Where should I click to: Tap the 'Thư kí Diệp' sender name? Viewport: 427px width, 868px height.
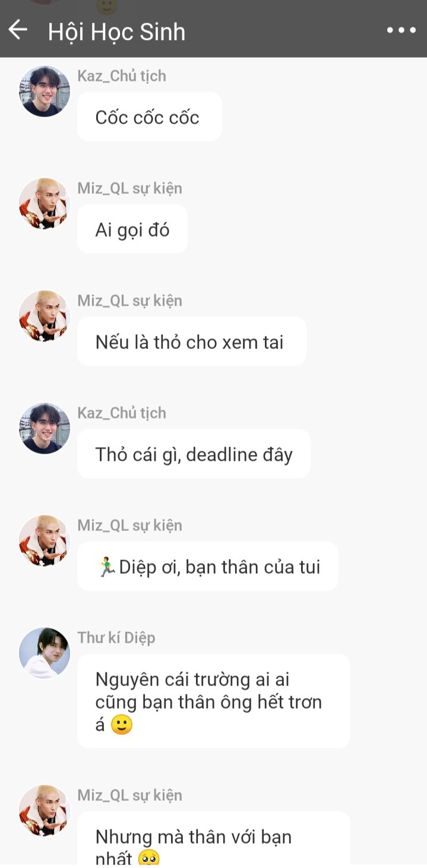point(116,638)
